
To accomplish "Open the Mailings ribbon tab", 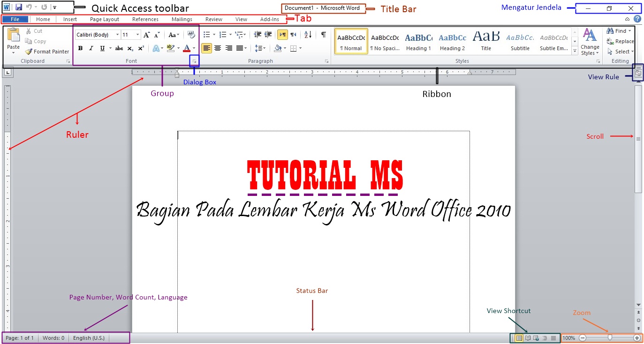I will click(x=182, y=19).
